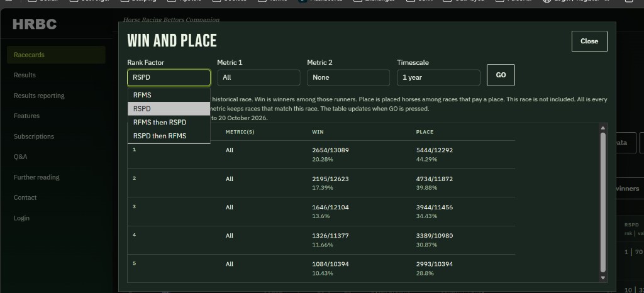Click the place figure 5444/12292
Image resolution: width=644 pixels, height=293 pixels.
pos(435,150)
